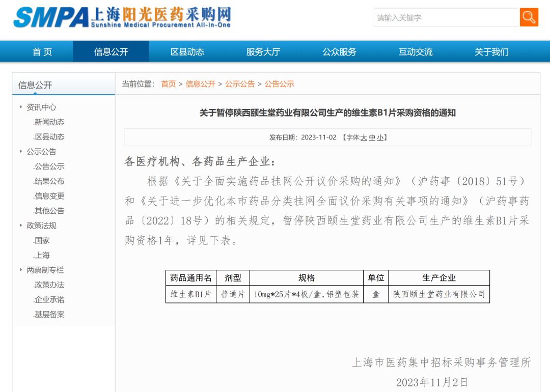Focus the keyword search input field
Viewport: 550px width, 392px height.
pyautogui.click(x=446, y=17)
